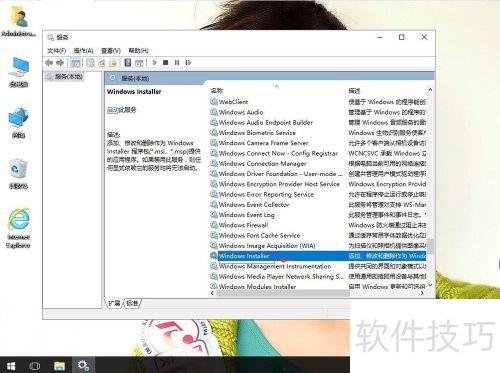Select Windows Font Cache Service
The height and width of the screenshot is (373, 500).
259,236
